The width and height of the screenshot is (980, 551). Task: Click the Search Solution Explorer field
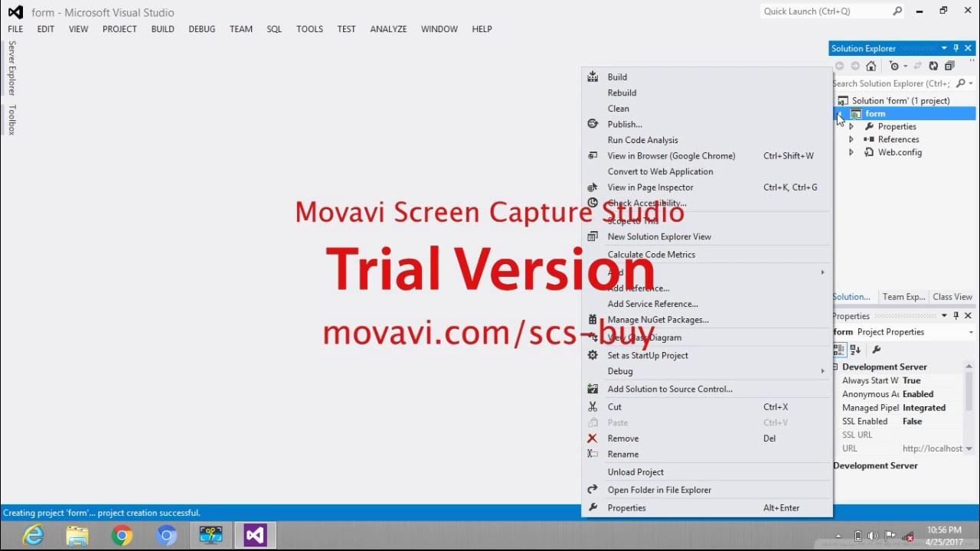pos(892,83)
